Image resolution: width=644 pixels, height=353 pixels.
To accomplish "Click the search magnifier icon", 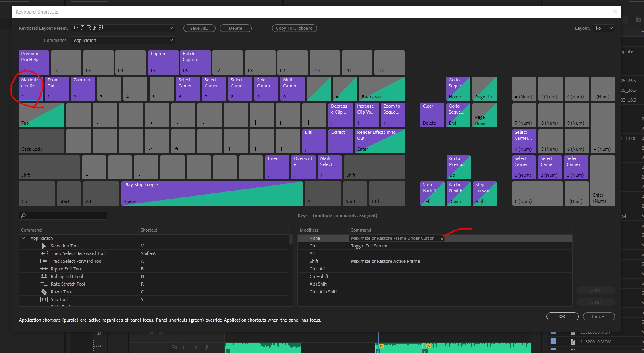I will point(23,216).
